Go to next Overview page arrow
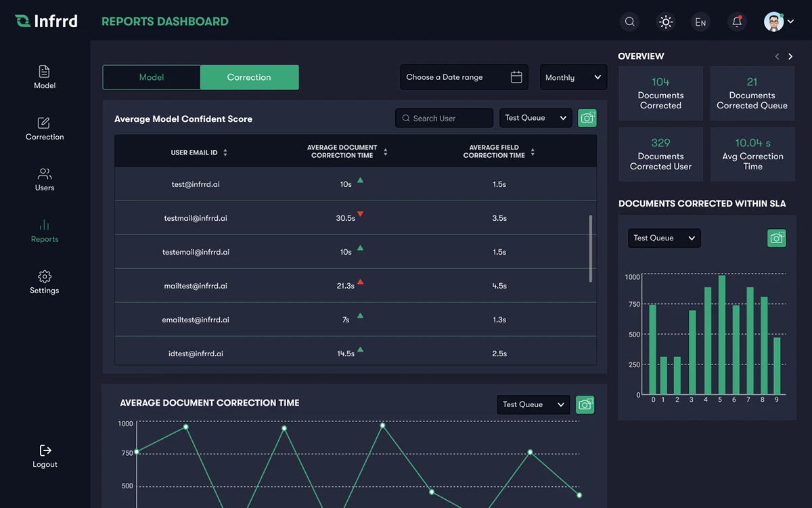Screen dimensions: 812x508 coord(790,57)
